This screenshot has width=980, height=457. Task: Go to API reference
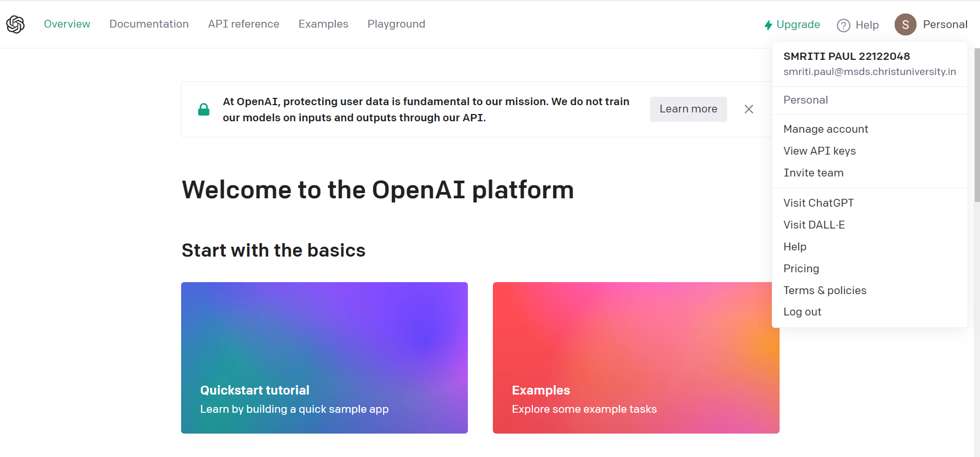(244, 24)
